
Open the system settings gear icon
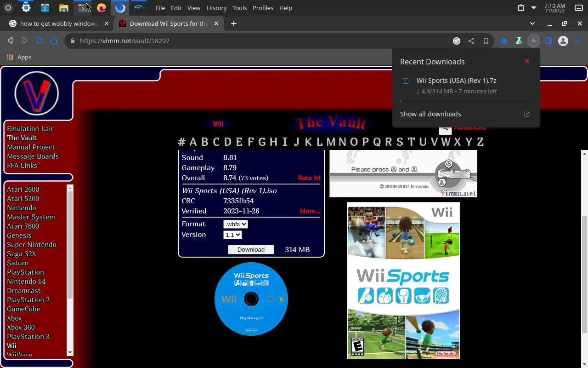pyautogui.click(x=26, y=8)
